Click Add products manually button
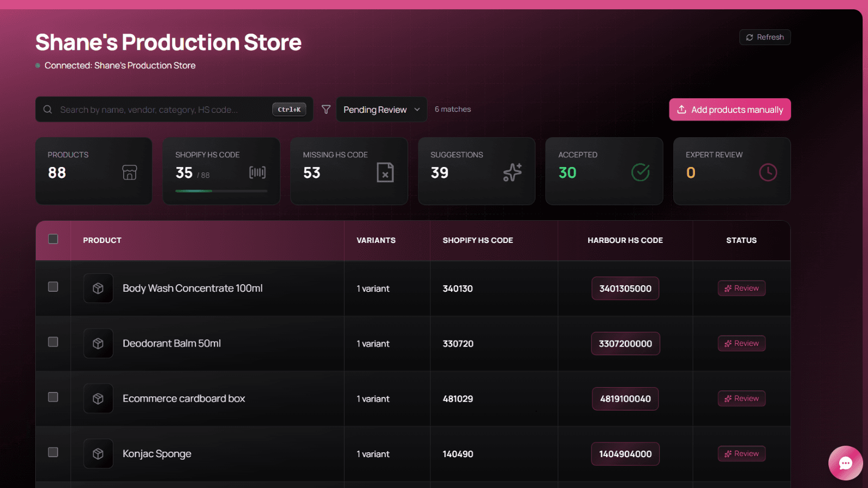Screen dimensions: 868x488 (730, 110)
